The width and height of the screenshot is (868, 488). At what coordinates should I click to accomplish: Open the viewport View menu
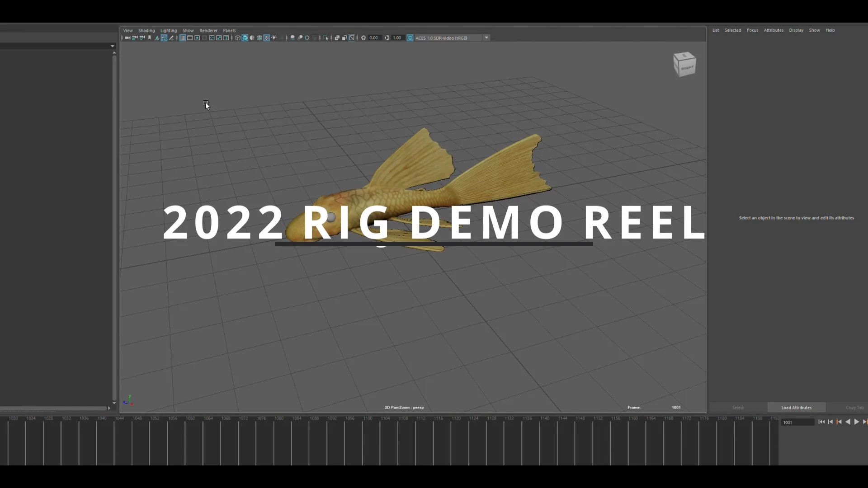pos(128,30)
